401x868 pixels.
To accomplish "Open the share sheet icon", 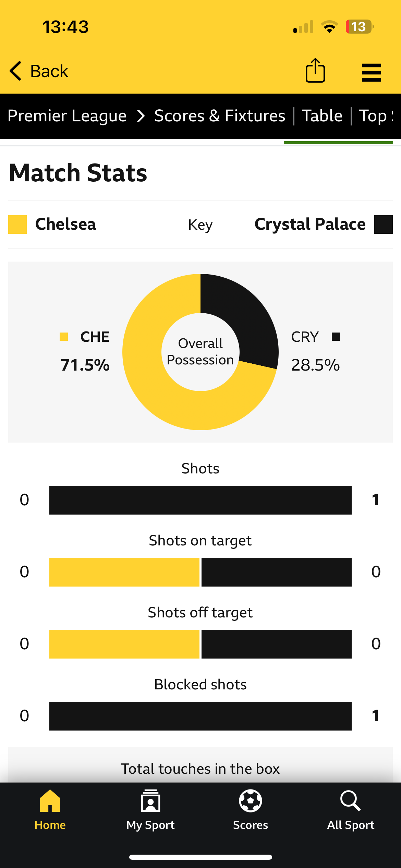I will (315, 71).
